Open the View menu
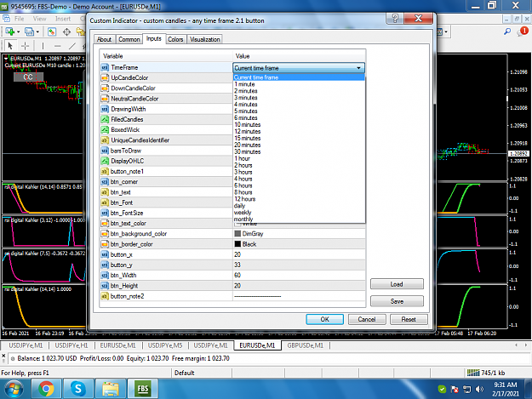 click(x=39, y=19)
